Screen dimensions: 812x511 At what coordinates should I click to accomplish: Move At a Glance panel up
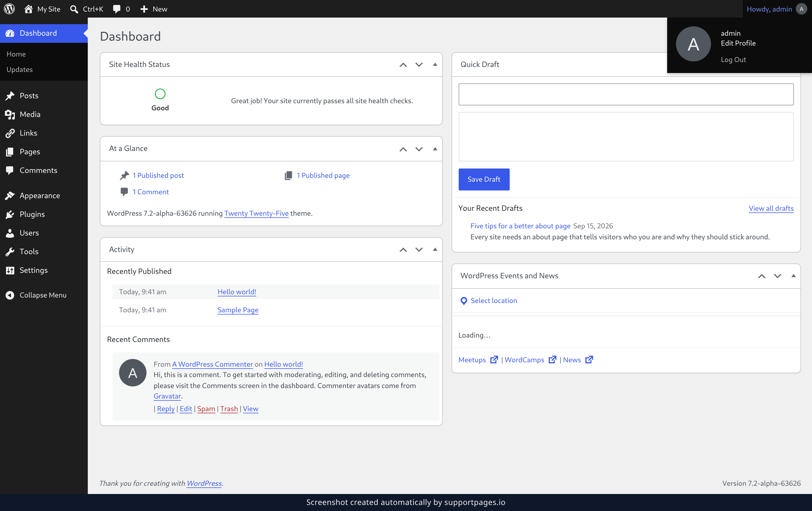(403, 149)
